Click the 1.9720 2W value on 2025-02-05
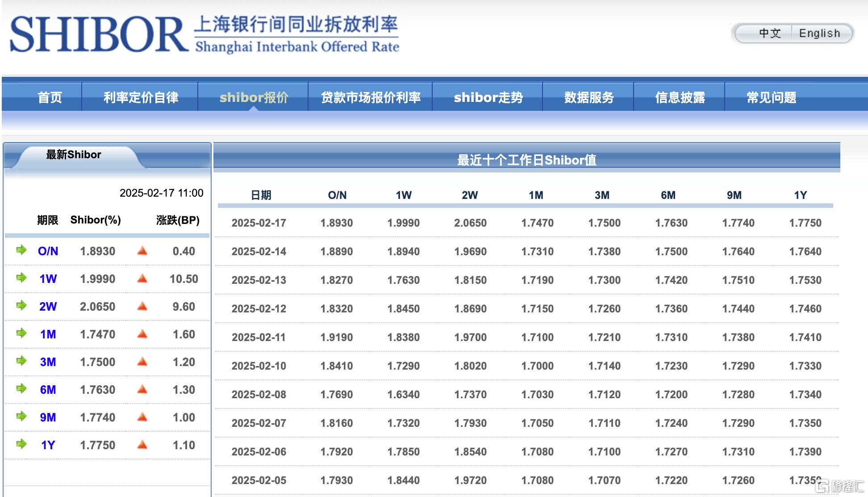Screen dimensions: 868x497 tap(471, 480)
